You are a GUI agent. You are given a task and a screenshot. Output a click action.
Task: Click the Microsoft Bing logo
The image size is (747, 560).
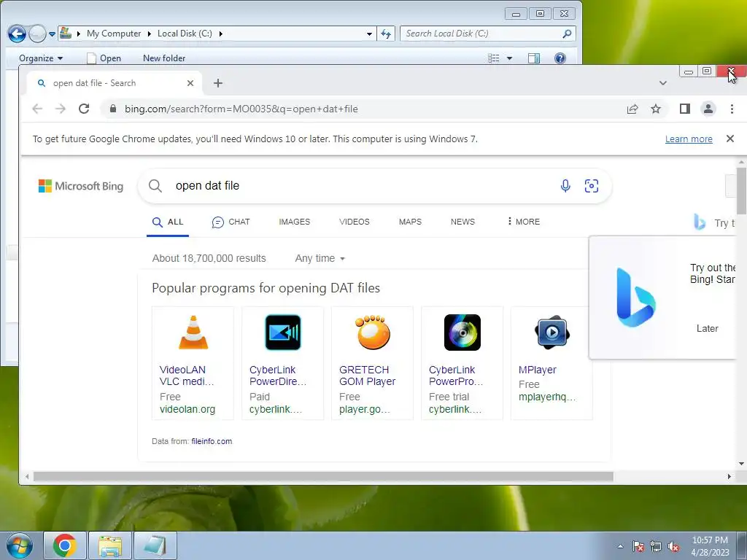coord(80,186)
